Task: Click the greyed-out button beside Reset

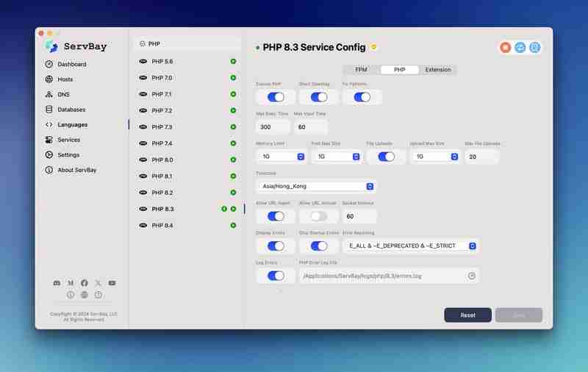Action: point(519,315)
